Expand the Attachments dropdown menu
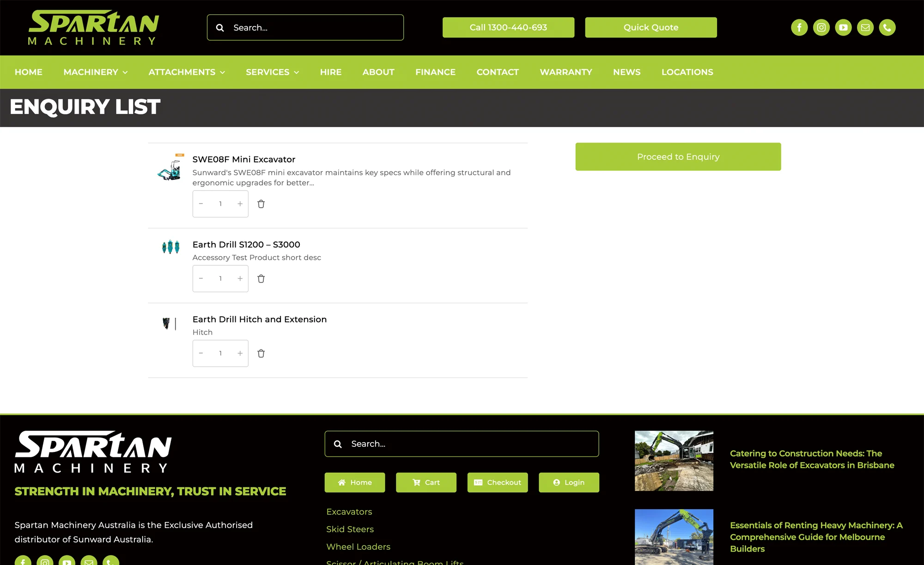 [x=187, y=72]
